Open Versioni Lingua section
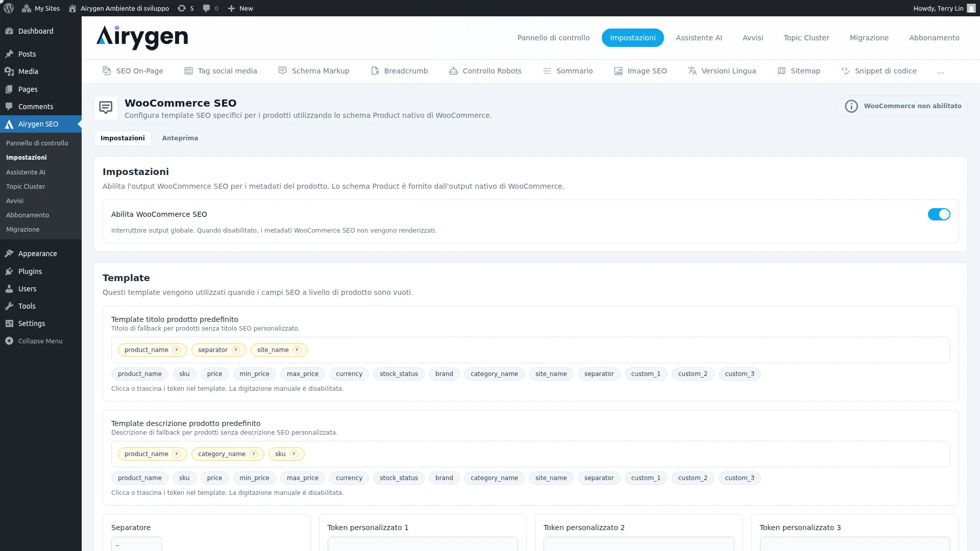 click(722, 71)
